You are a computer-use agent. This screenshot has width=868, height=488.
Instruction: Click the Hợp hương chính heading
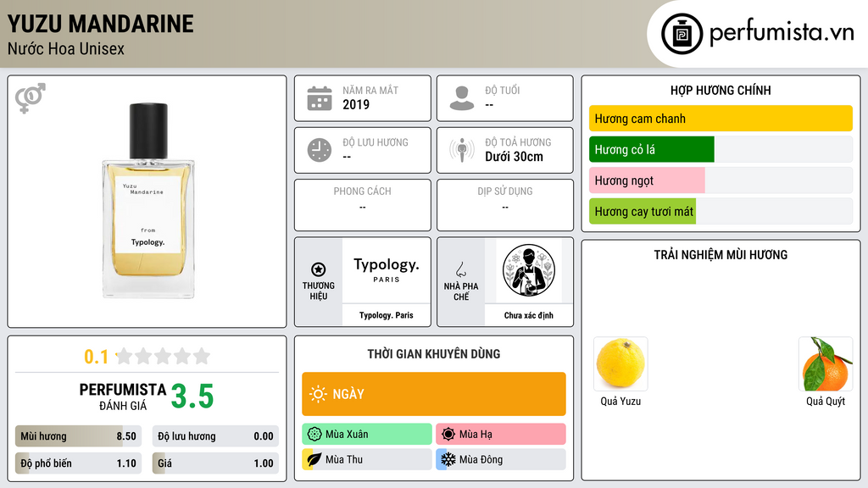pyautogui.click(x=721, y=90)
